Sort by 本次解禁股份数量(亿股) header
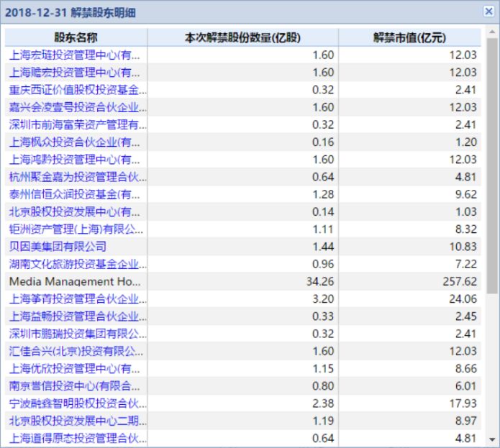The width and height of the screenshot is (500, 448). click(242, 37)
